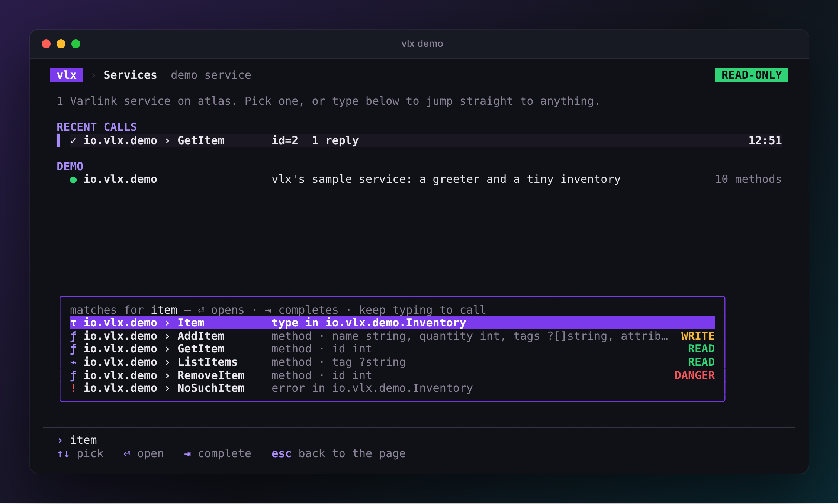Viewport: 839px width, 504px height.
Task: Click the method icon beside GetItem match
Action: pyautogui.click(x=73, y=349)
